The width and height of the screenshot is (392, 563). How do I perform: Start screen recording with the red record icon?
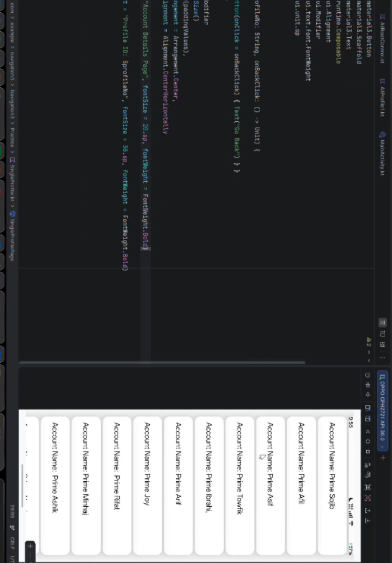(368, 498)
